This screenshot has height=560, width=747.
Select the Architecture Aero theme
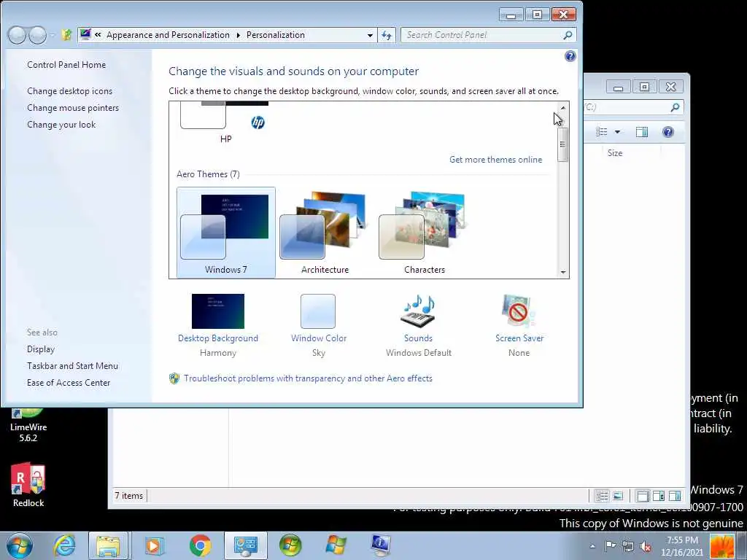point(325,233)
